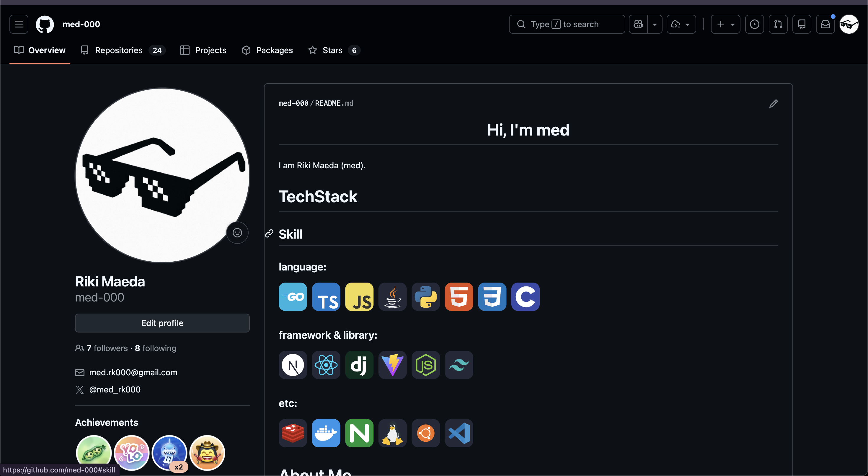Open the 7 followers link
Viewport: 868px width, 476px height.
pos(107,348)
